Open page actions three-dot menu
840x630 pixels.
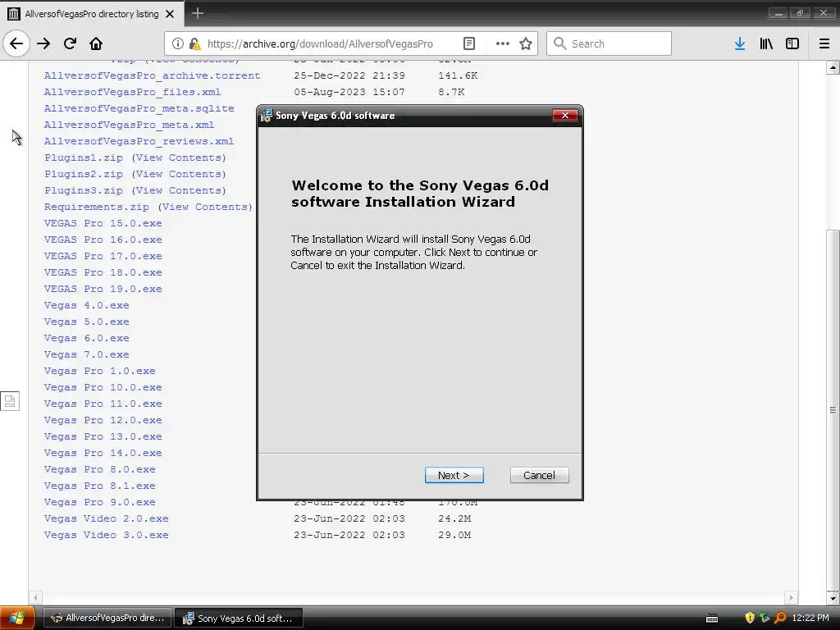[503, 43]
